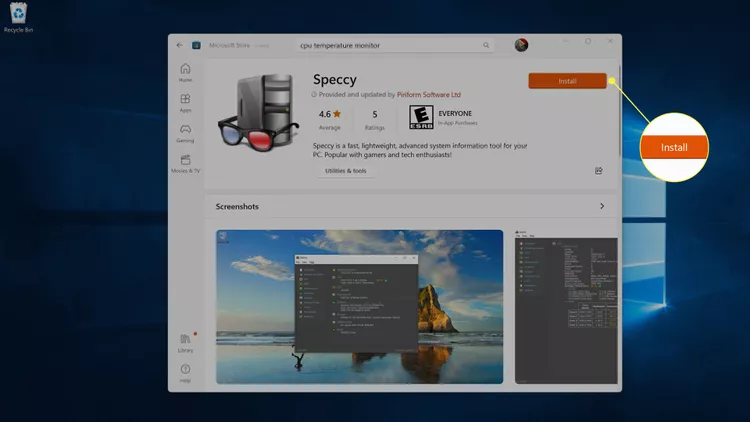Go back with the Store back arrow
750x422 pixels.
pyautogui.click(x=180, y=45)
